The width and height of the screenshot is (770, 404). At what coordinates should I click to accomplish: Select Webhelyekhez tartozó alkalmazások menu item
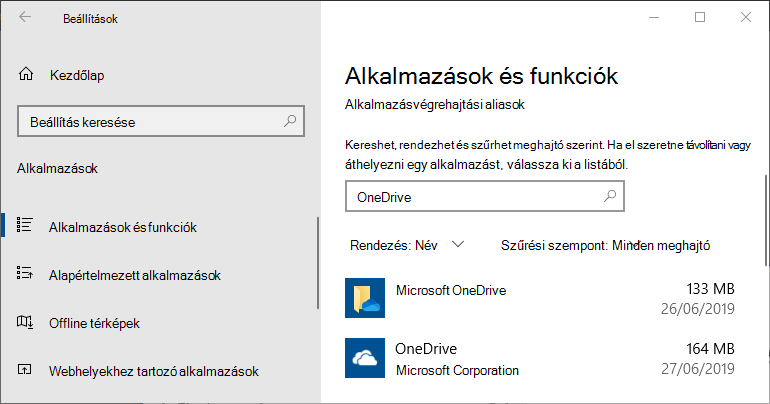pyautogui.click(x=154, y=371)
